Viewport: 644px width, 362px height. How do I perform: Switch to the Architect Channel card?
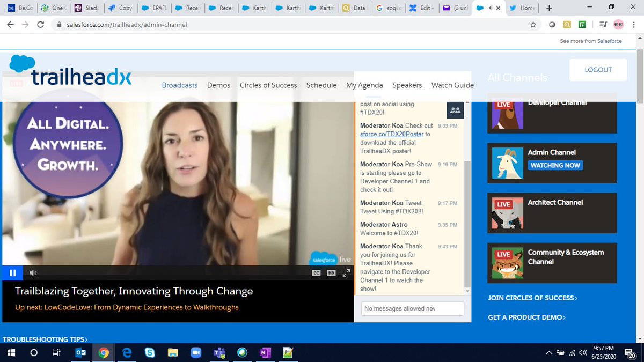pyautogui.click(x=552, y=213)
